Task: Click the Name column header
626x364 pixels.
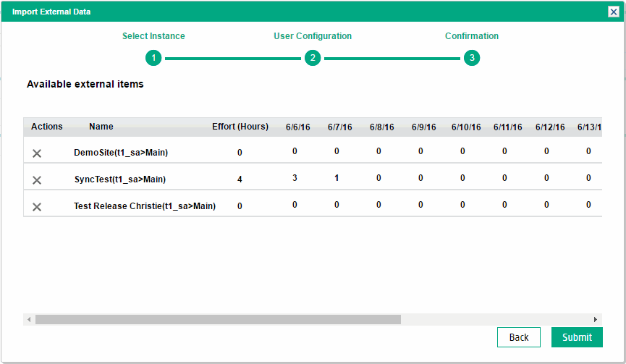Action: pyautogui.click(x=101, y=127)
